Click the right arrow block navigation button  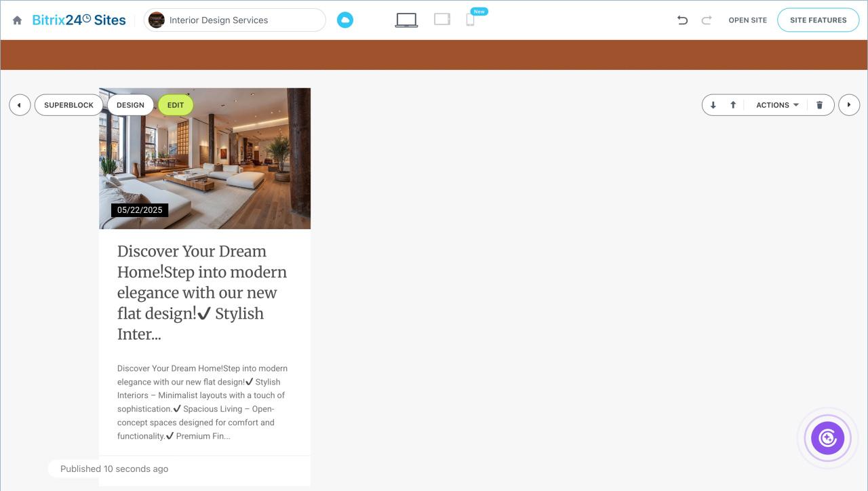[x=849, y=105]
